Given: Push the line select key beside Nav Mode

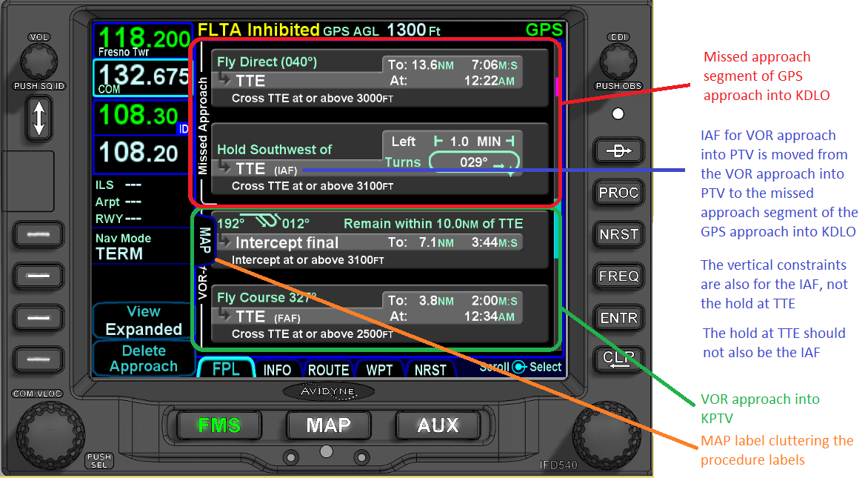Looking at the screenshot, I should (39, 234).
